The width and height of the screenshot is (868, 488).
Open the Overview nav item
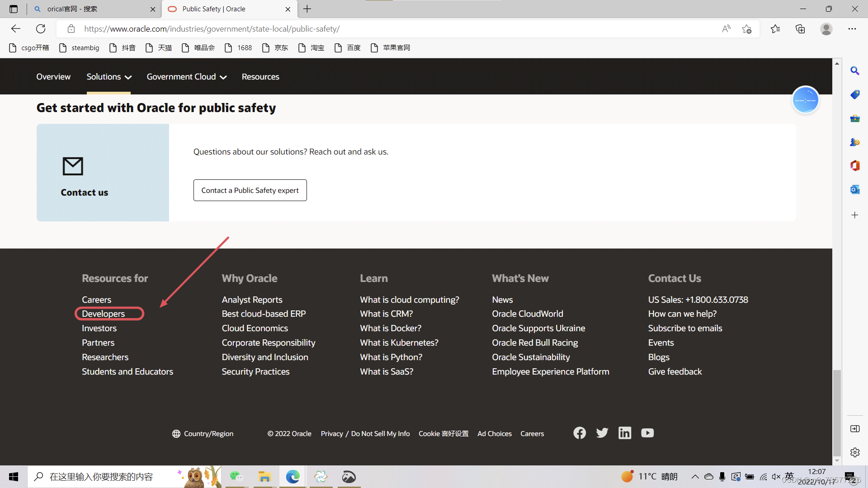(x=53, y=77)
